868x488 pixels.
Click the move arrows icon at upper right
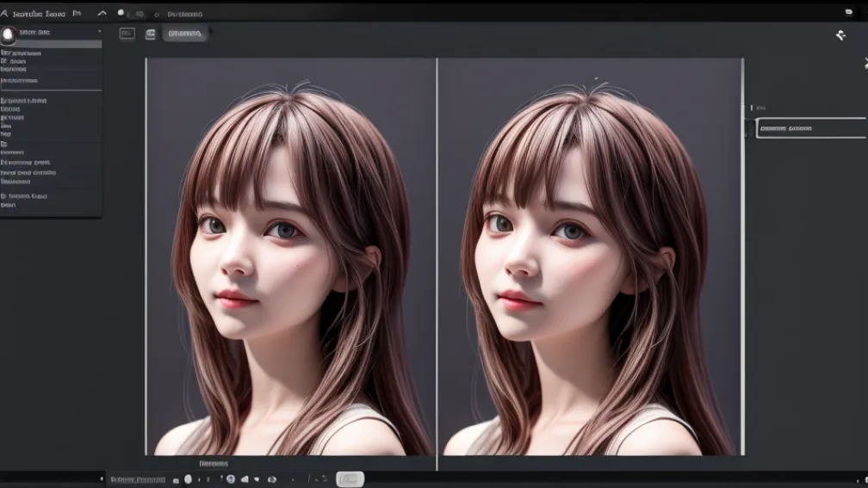[x=840, y=35]
